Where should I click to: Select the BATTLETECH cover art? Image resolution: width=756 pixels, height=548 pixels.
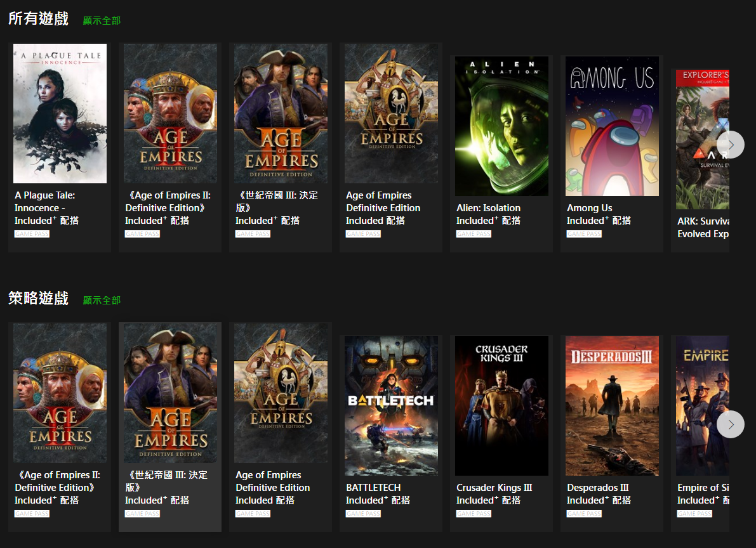391,406
